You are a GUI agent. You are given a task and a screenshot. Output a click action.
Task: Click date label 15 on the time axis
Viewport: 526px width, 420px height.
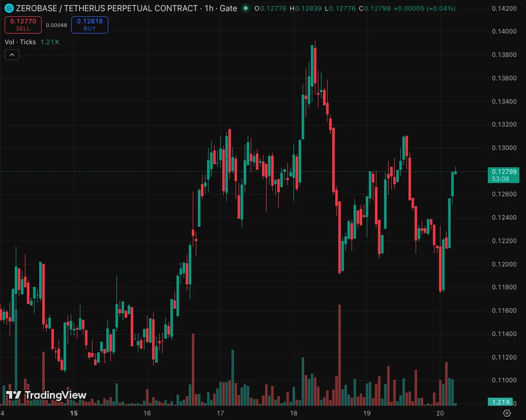pyautogui.click(x=74, y=413)
